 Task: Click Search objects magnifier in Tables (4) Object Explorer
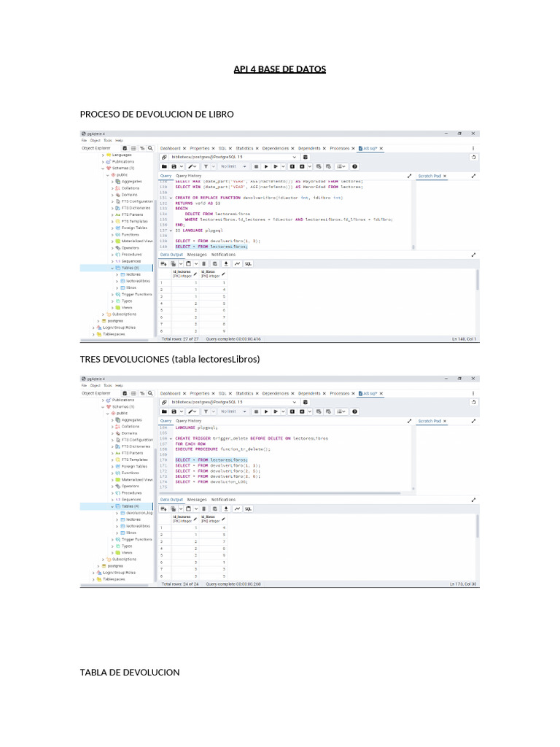(x=150, y=393)
